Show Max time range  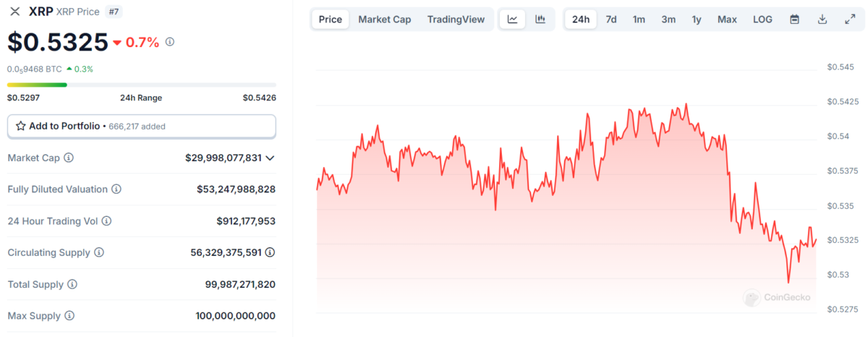coord(727,20)
